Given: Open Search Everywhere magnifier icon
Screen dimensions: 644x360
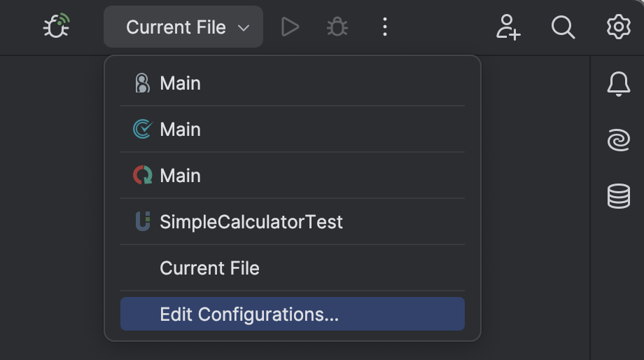Looking at the screenshot, I should pyautogui.click(x=563, y=27).
